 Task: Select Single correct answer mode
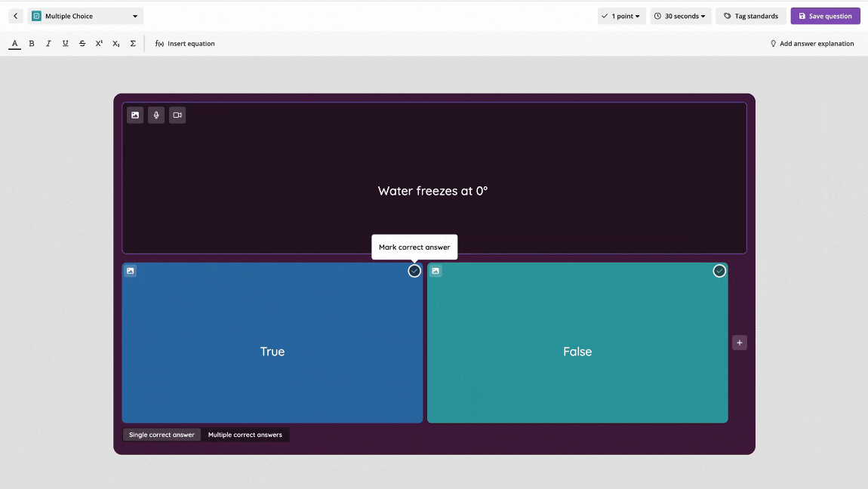pyautogui.click(x=162, y=435)
